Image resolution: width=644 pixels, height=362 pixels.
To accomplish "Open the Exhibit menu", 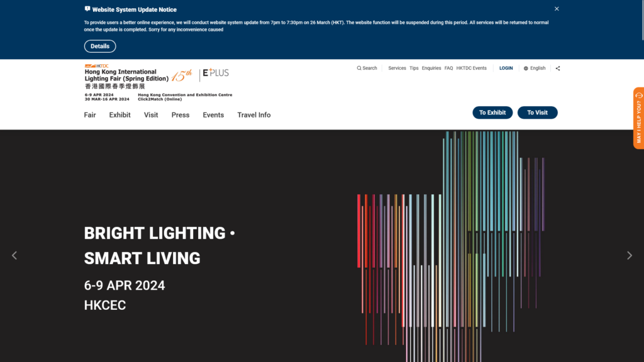I will 119,115.
